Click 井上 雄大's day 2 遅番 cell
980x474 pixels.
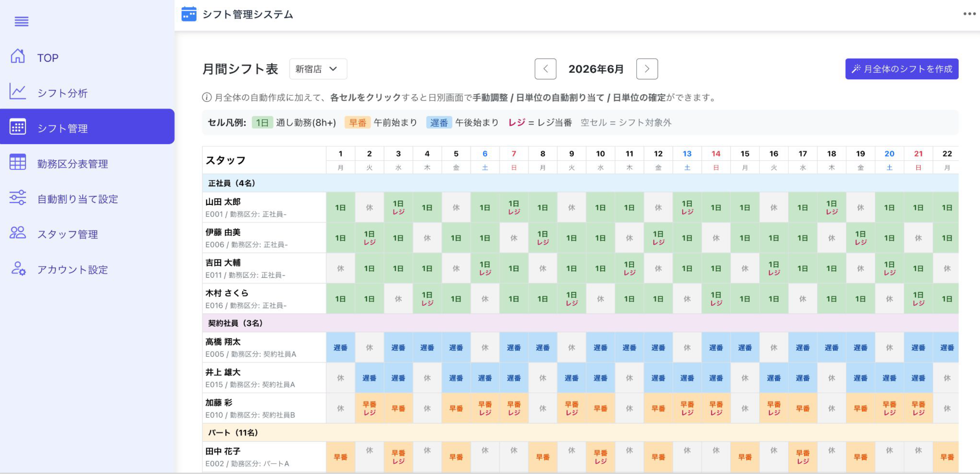pos(370,378)
